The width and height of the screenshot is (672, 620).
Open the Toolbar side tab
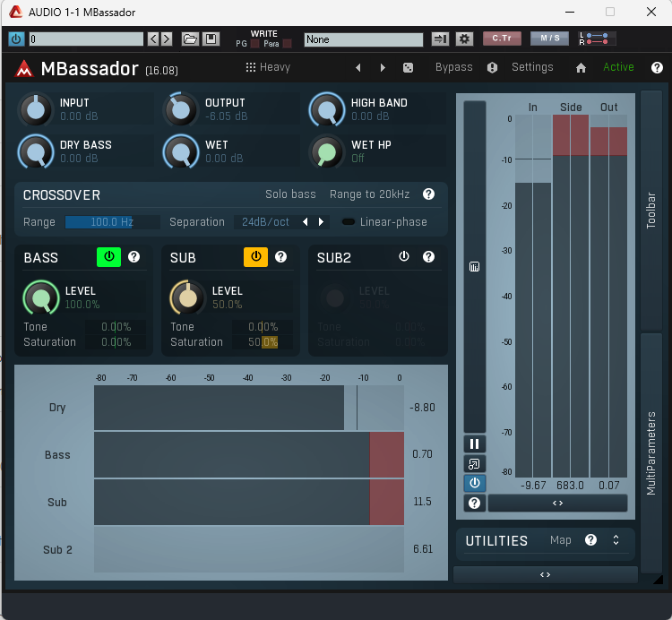(x=651, y=210)
